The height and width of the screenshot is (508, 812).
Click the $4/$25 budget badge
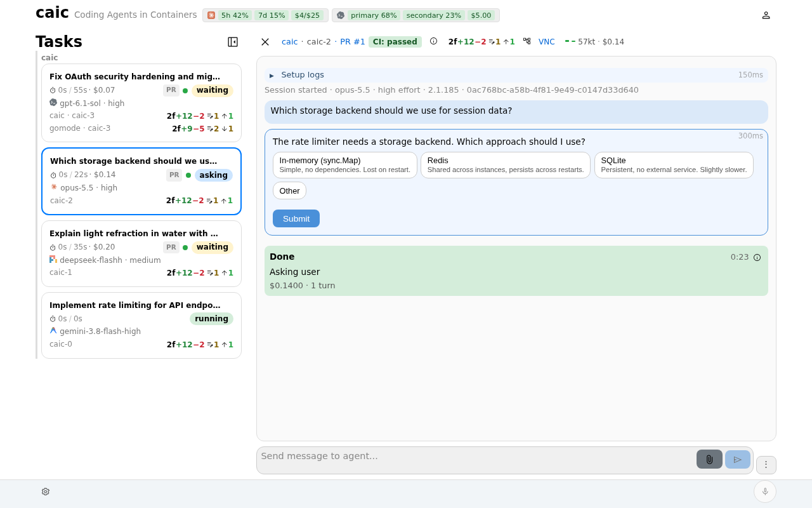[x=308, y=15]
